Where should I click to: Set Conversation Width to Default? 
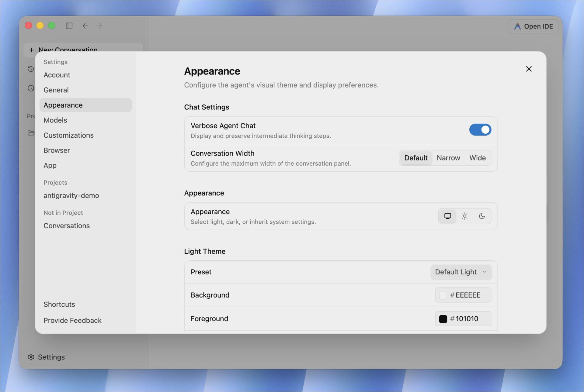click(x=416, y=158)
